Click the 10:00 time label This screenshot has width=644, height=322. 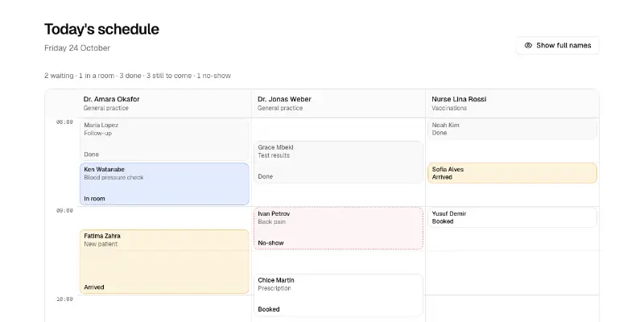pyautogui.click(x=64, y=299)
